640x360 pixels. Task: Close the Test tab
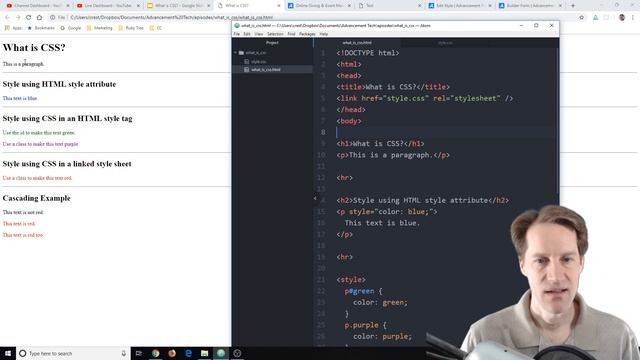[420, 6]
